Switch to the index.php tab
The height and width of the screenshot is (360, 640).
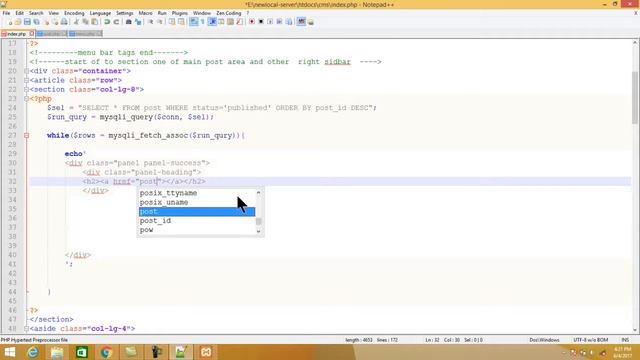(x=16, y=34)
